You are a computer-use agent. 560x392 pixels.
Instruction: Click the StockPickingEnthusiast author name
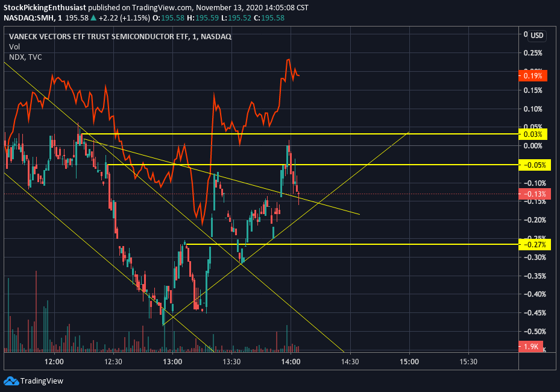(x=45, y=7)
